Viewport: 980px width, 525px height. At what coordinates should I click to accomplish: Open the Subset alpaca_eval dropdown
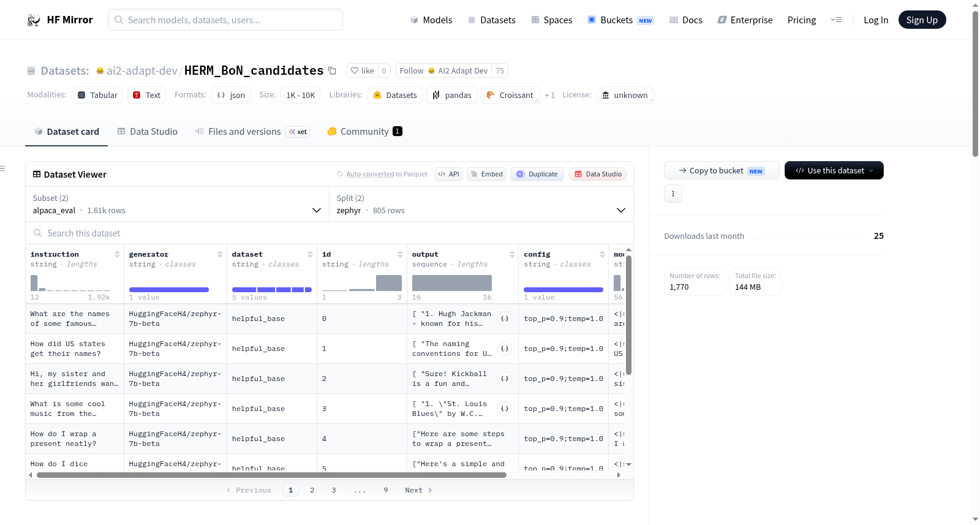(x=177, y=204)
